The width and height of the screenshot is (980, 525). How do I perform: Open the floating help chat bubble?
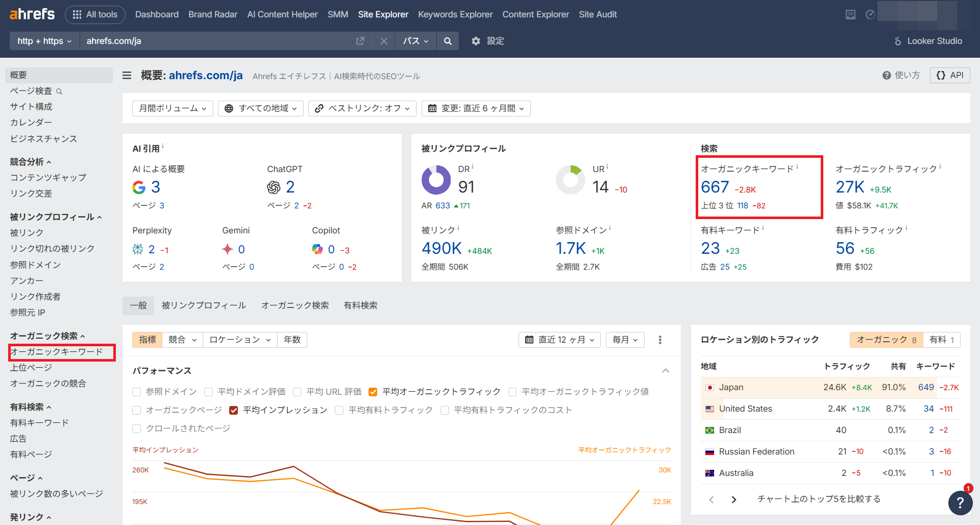pyautogui.click(x=960, y=503)
